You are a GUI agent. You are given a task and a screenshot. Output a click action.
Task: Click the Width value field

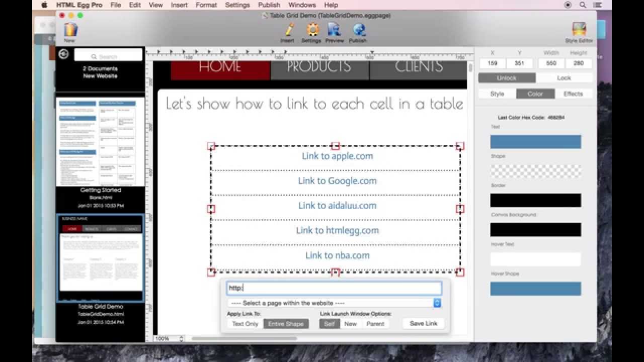[x=551, y=63]
